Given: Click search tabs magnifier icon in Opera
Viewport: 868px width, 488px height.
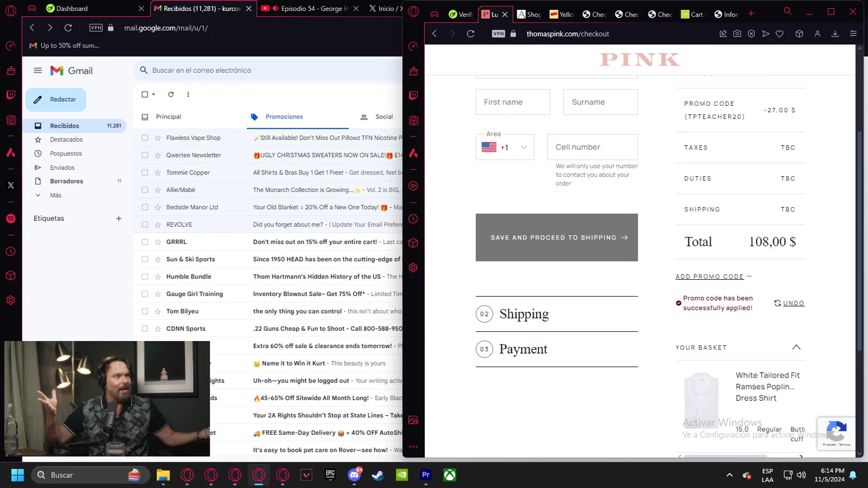Looking at the screenshot, I should tap(788, 11).
